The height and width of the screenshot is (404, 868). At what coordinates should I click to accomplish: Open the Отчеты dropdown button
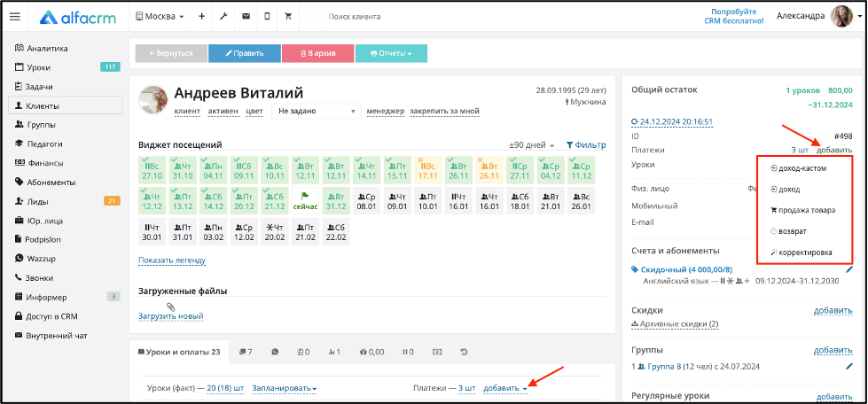(391, 53)
